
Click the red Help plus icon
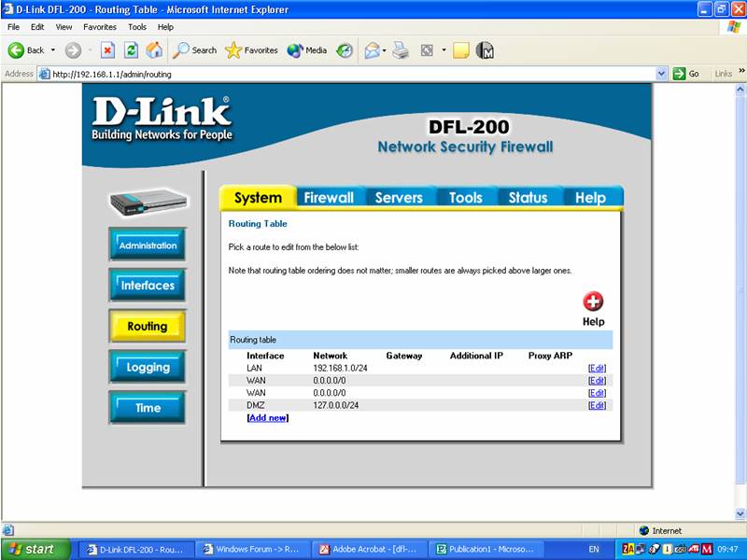593,301
